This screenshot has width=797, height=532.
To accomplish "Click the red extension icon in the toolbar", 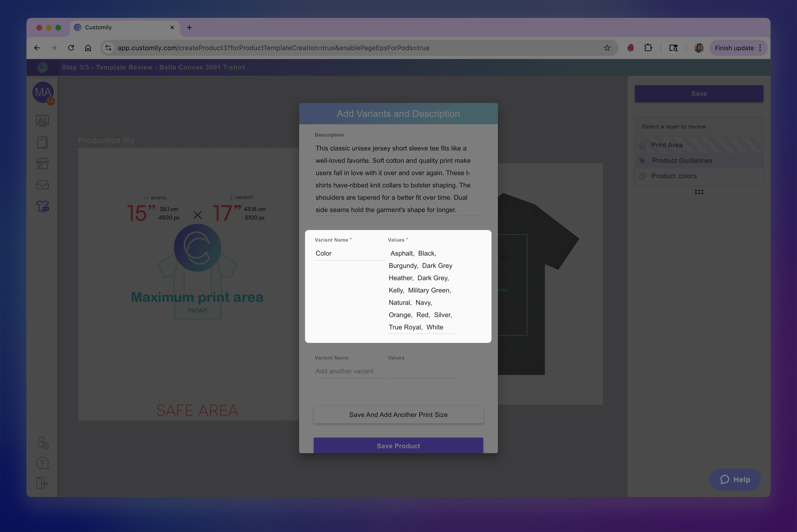I will coord(630,48).
